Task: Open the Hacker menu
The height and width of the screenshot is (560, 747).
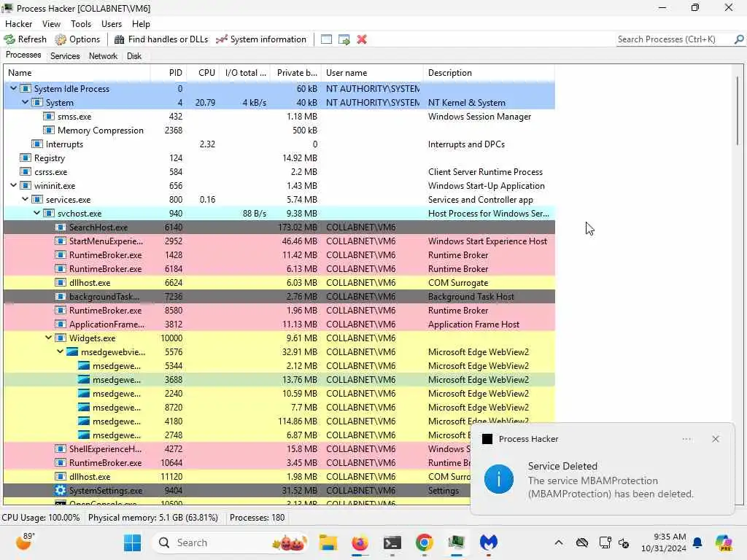Action: (18, 24)
